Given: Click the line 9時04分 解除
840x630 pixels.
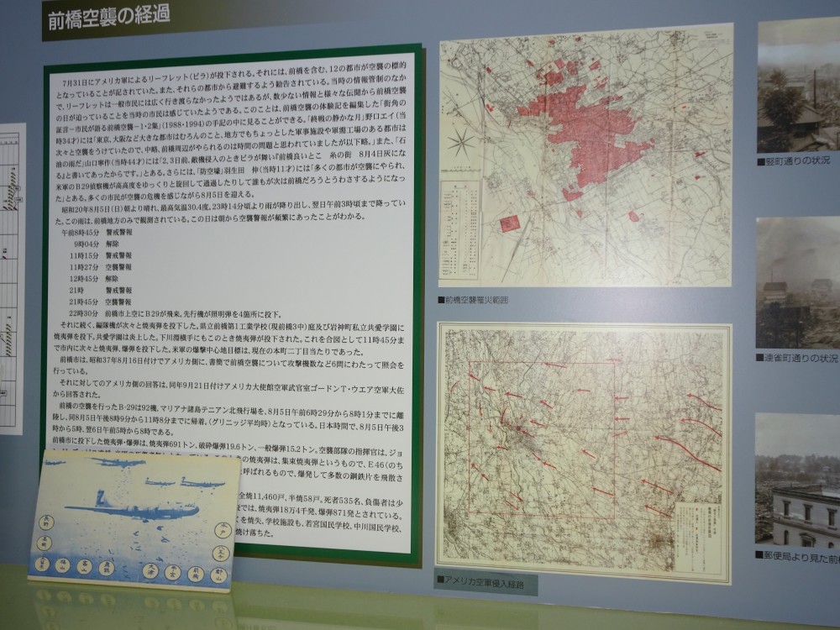Looking at the screenshot, I should (x=96, y=244).
